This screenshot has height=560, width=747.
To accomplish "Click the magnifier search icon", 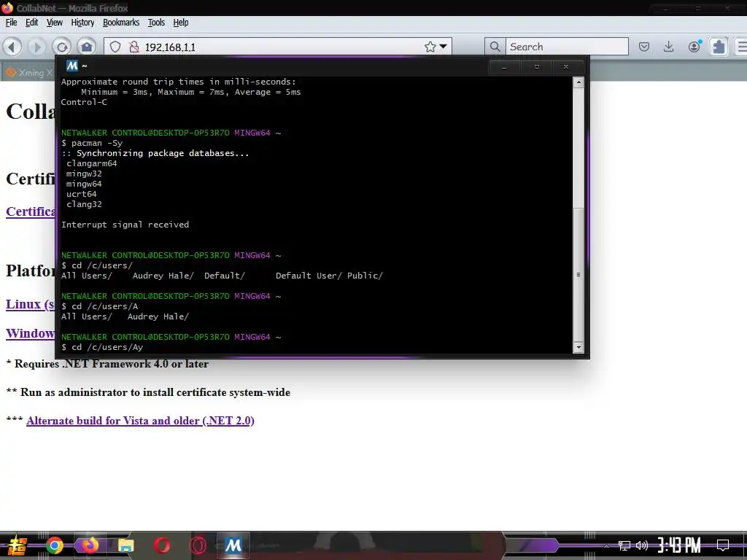I will (x=495, y=47).
